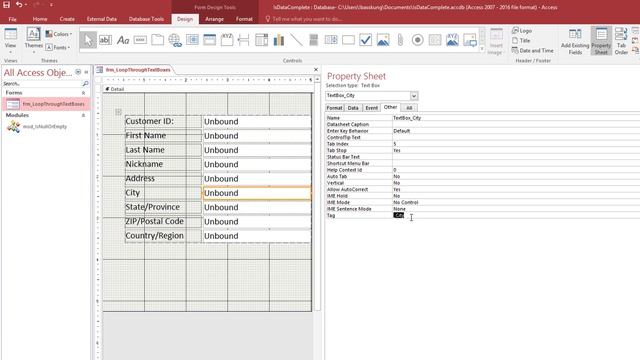Insert Date and Time

533,50
